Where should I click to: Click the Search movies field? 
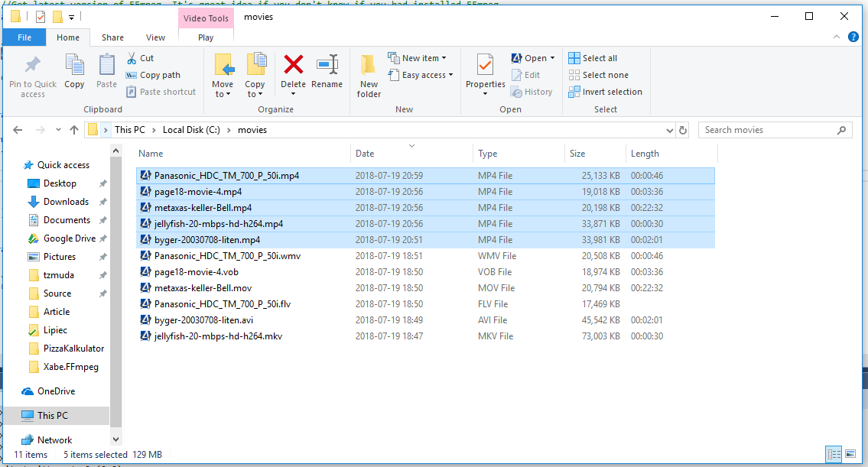(775, 130)
